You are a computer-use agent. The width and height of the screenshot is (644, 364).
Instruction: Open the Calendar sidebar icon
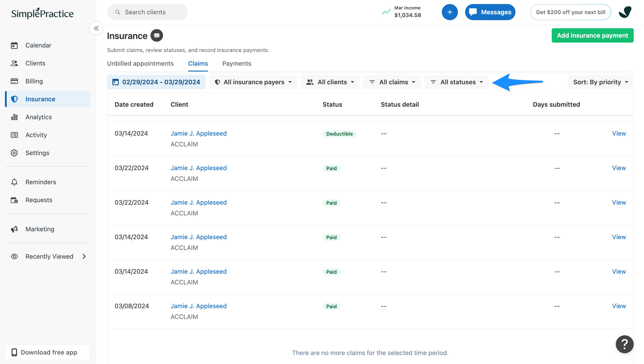[x=14, y=45]
